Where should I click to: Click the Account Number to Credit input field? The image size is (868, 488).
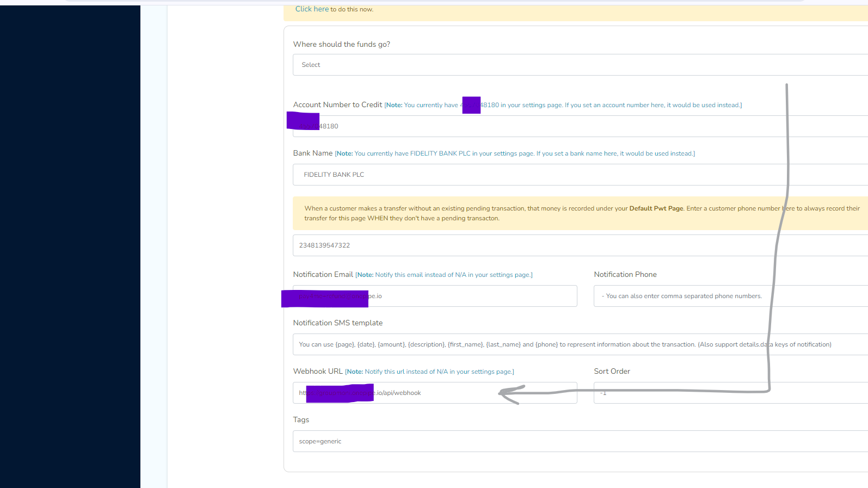pyautogui.click(x=580, y=126)
